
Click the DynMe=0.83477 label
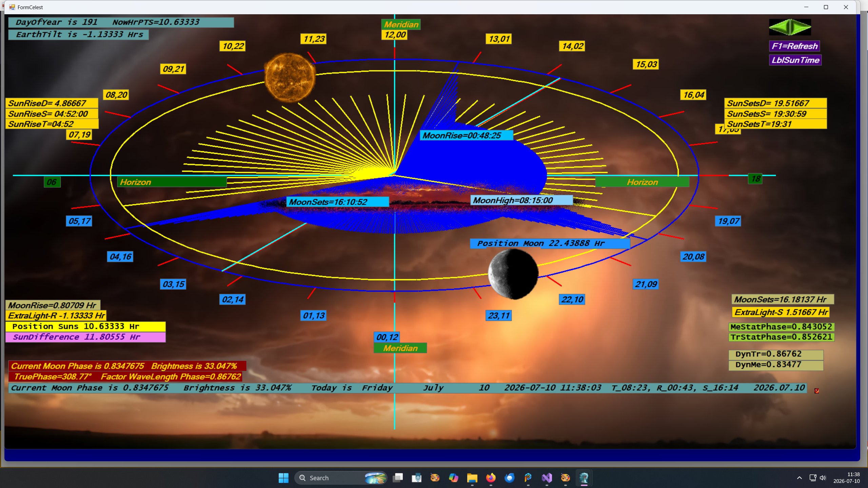click(776, 365)
